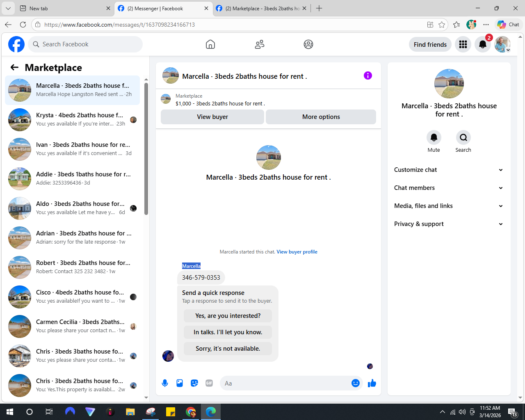Click the Search Facebook field

(x=85, y=44)
